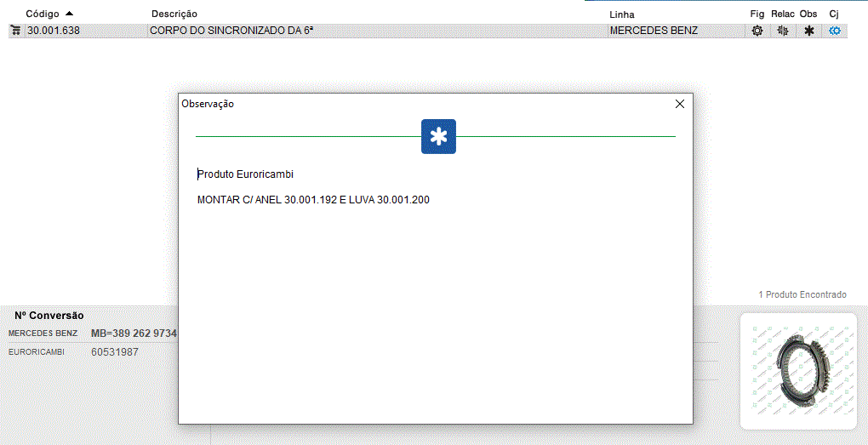Screen dimensions: 868x445
Task: Open the blue gear icon under Cj
Action: click(835, 31)
